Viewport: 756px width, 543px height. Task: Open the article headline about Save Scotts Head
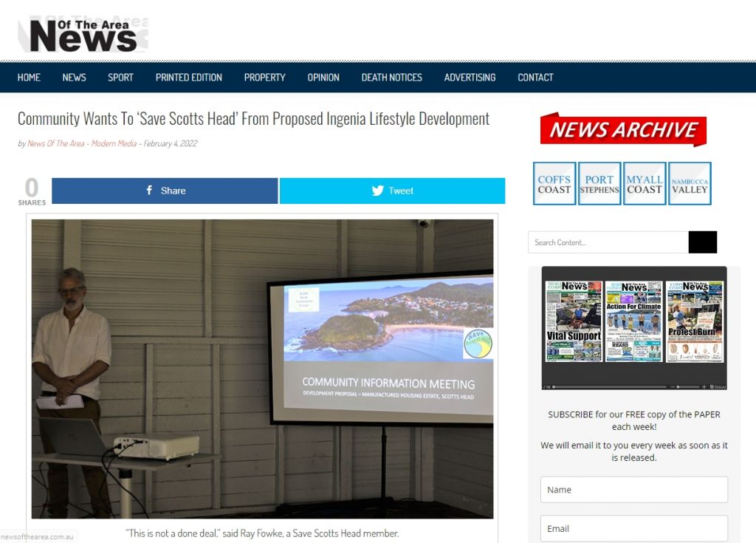pyautogui.click(x=254, y=119)
